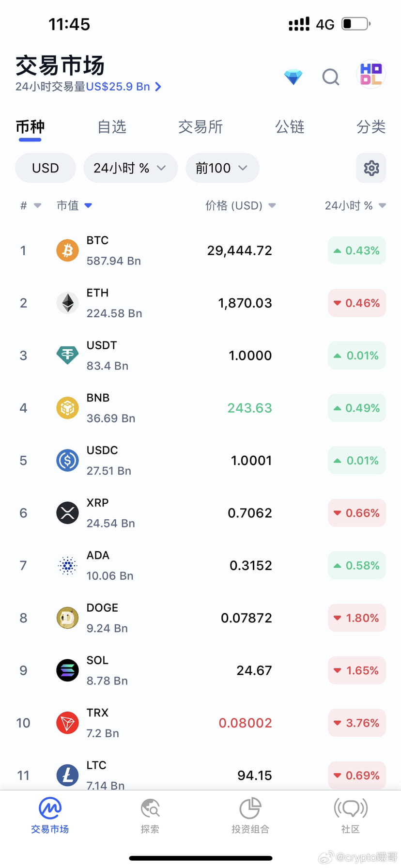The width and height of the screenshot is (401, 868).
Task: Toggle the USD currency pill
Action: tap(46, 168)
